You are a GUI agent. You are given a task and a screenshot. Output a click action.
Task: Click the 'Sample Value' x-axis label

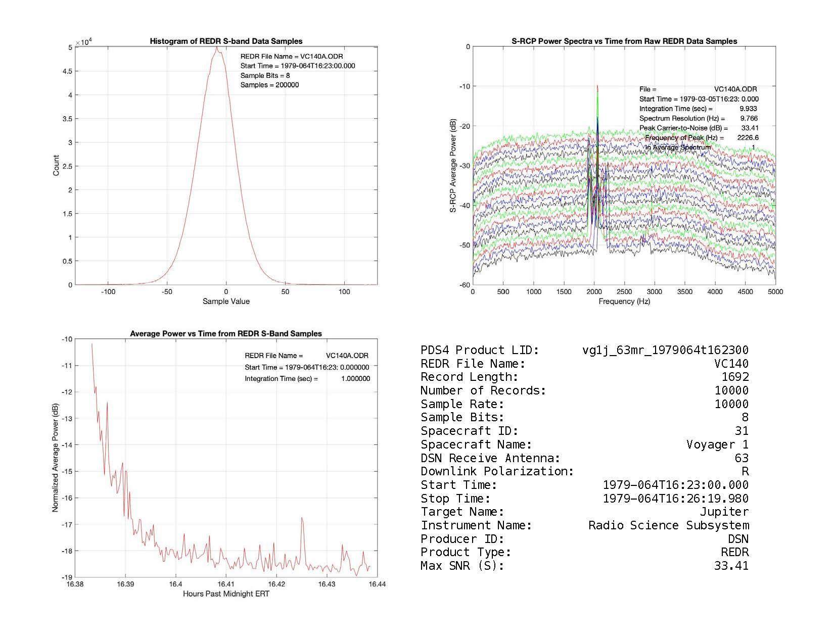point(226,302)
